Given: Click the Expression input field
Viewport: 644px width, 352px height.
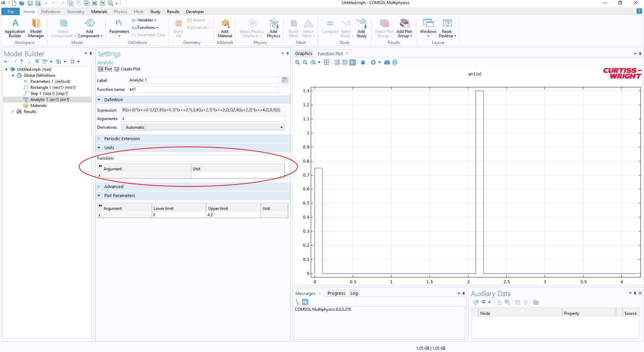Looking at the screenshot, I should [x=203, y=110].
